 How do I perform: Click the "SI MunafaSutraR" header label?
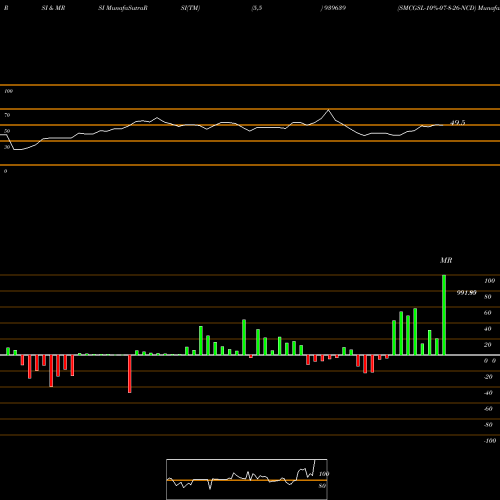point(123,8)
